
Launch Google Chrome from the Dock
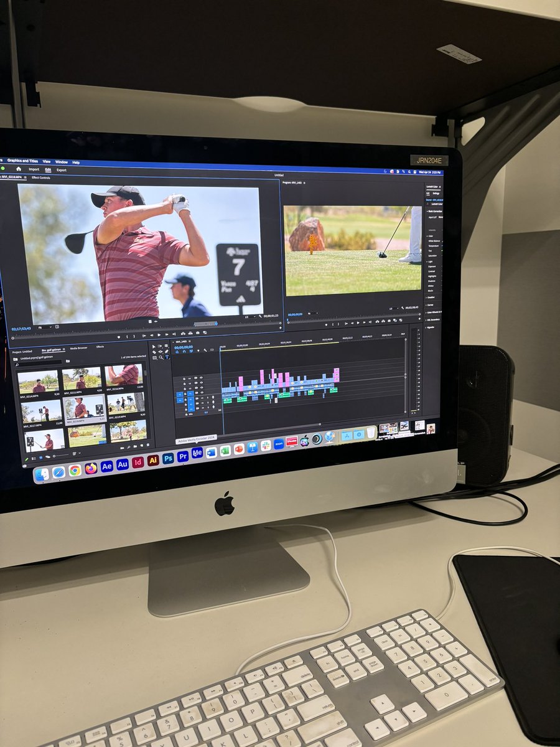(75, 471)
